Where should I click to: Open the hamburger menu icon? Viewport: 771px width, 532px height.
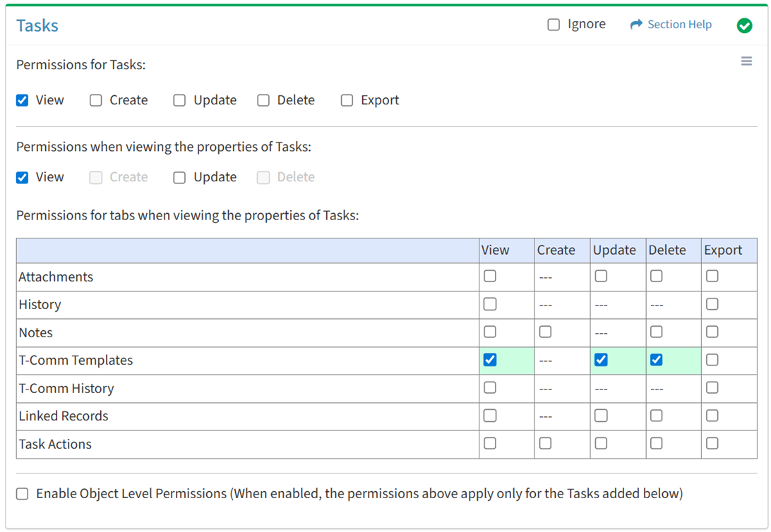[746, 61]
